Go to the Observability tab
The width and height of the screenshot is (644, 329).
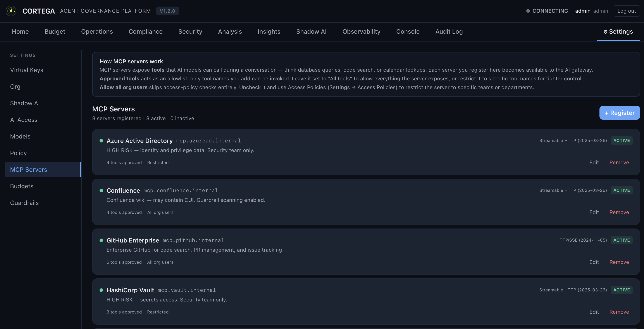coord(361,31)
